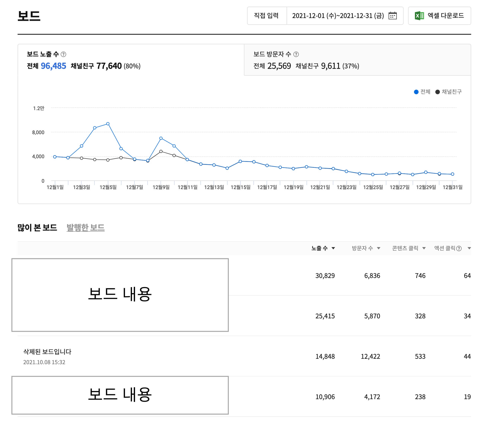Click the 12월5일 peak data point
Viewport: 504px width, 421px height.
[x=108, y=124]
